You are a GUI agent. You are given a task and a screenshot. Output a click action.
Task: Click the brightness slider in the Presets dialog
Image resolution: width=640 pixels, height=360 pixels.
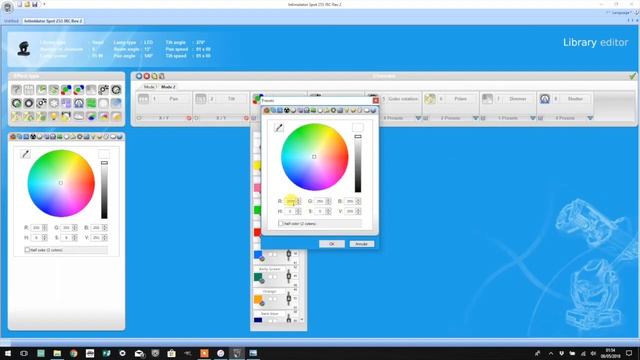click(358, 163)
